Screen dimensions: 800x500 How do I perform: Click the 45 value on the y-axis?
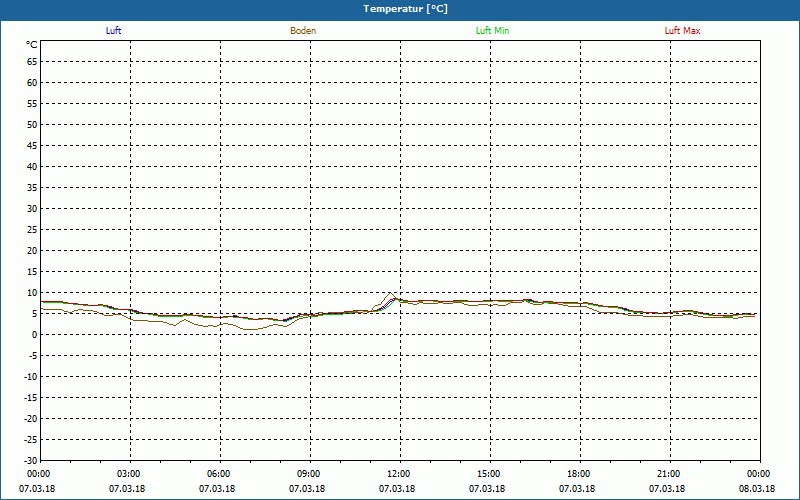click(x=32, y=146)
